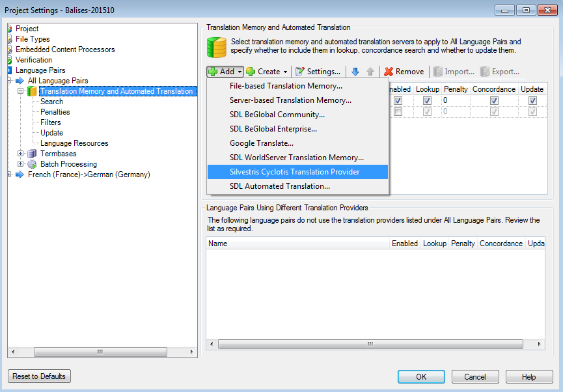This screenshot has height=392, width=563.
Task: Click first row Penalty value field
Action: tap(456, 101)
